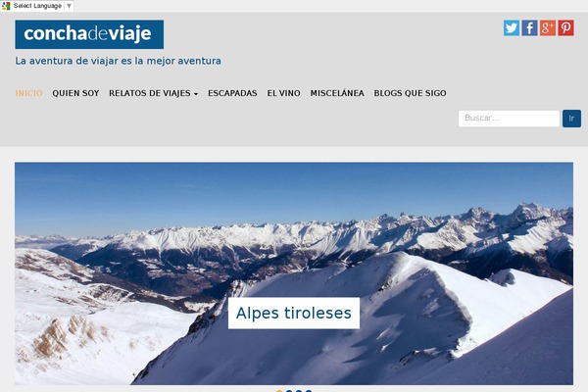The height and width of the screenshot is (392, 588).
Task: Open the Quien Soy page
Action: click(75, 93)
